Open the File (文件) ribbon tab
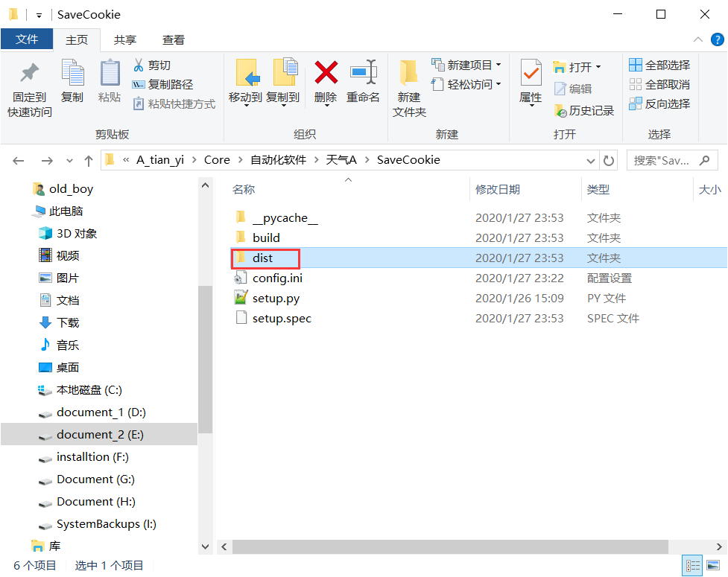Image resolution: width=728 pixels, height=577 pixels. click(27, 39)
